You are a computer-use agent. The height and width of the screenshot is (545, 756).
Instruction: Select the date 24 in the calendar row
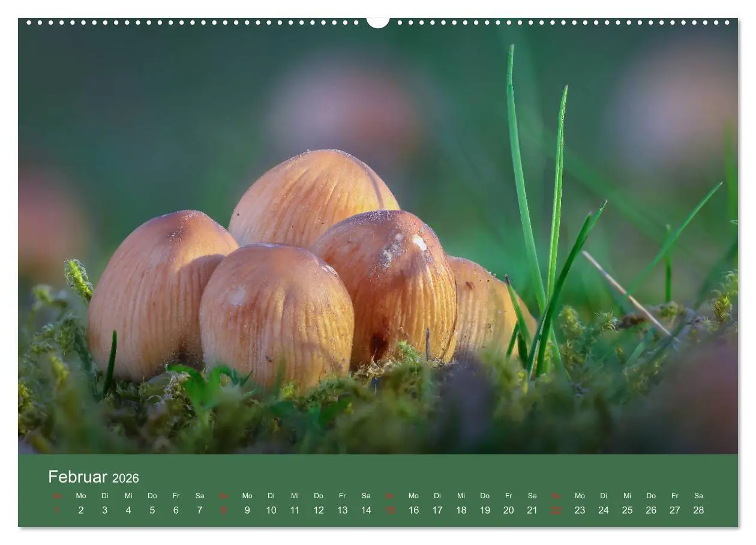coord(604,510)
